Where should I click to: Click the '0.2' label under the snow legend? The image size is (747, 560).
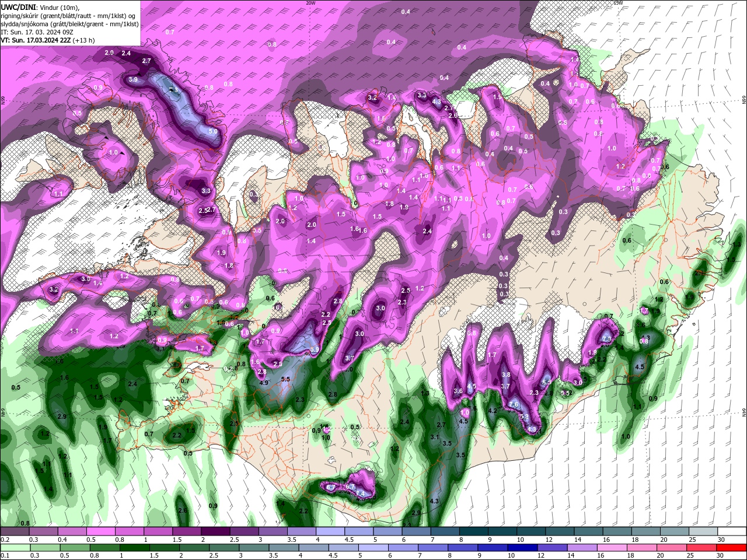(x=5, y=540)
